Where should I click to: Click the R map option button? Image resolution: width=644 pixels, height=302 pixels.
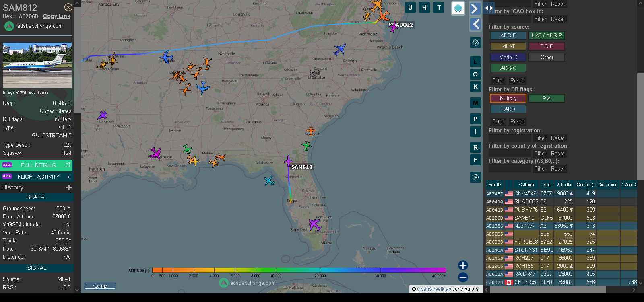[475, 148]
